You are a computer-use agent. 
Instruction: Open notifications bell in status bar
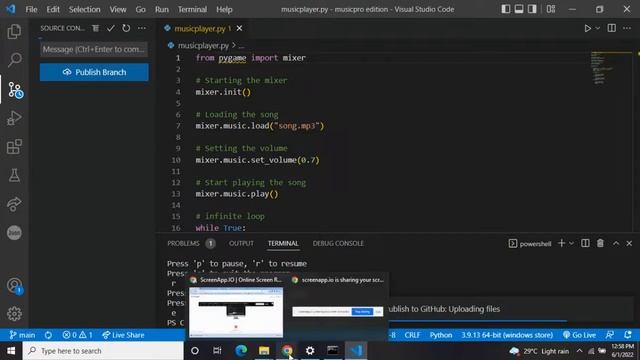(x=628, y=335)
